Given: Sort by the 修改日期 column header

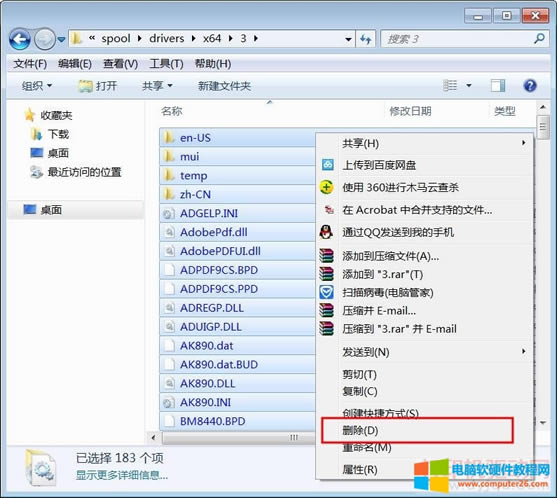Looking at the screenshot, I should pos(410,111).
